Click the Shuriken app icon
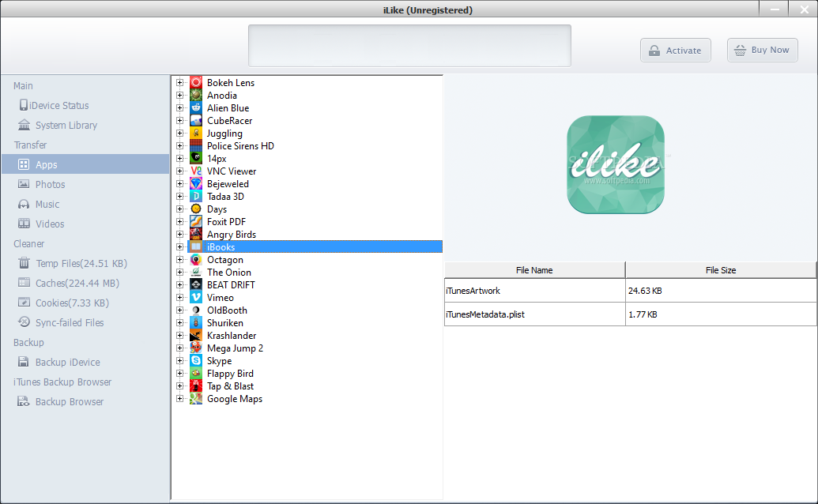 (196, 322)
